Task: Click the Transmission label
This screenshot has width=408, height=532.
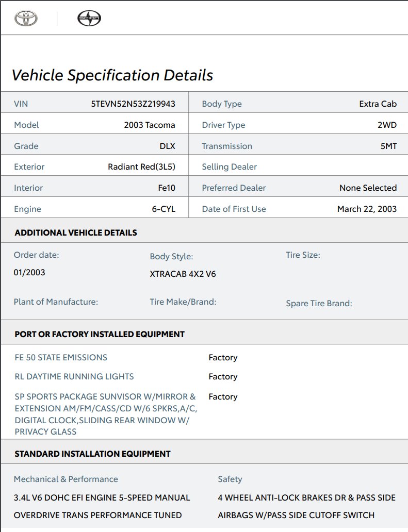Action: tap(227, 146)
